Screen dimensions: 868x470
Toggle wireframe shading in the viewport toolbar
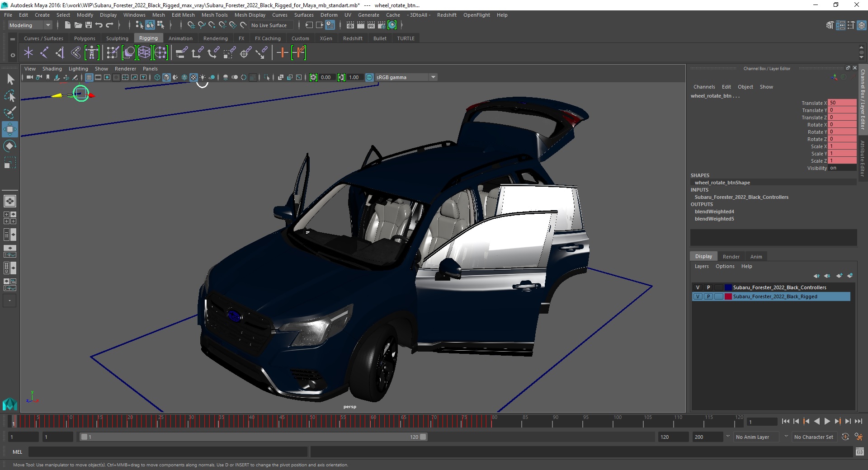click(x=157, y=77)
